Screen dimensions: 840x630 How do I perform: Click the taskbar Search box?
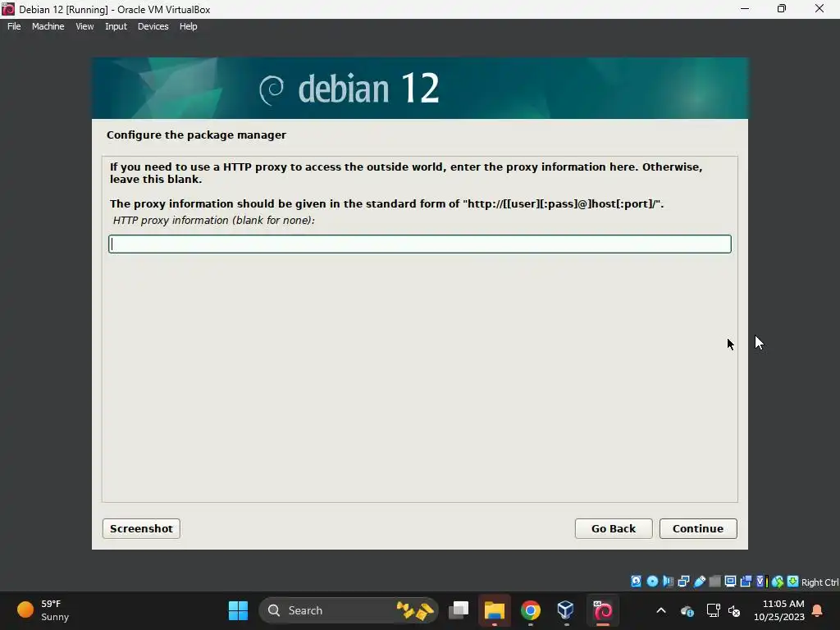(349, 610)
